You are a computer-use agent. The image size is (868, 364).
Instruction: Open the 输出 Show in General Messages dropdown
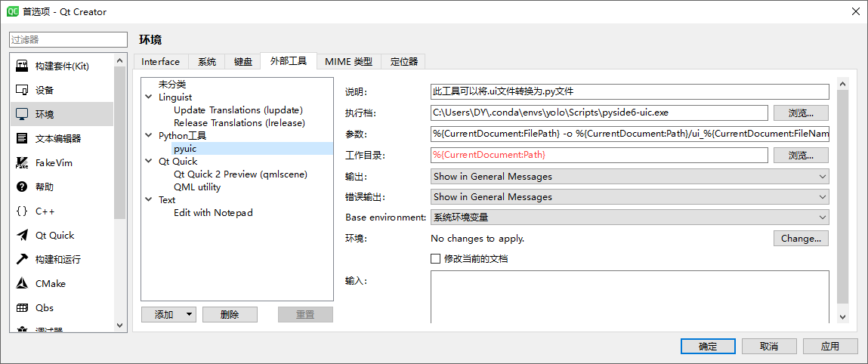[x=629, y=177]
